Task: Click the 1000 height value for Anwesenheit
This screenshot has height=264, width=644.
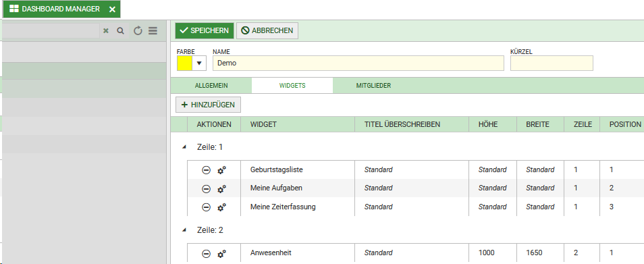Action: (x=486, y=253)
